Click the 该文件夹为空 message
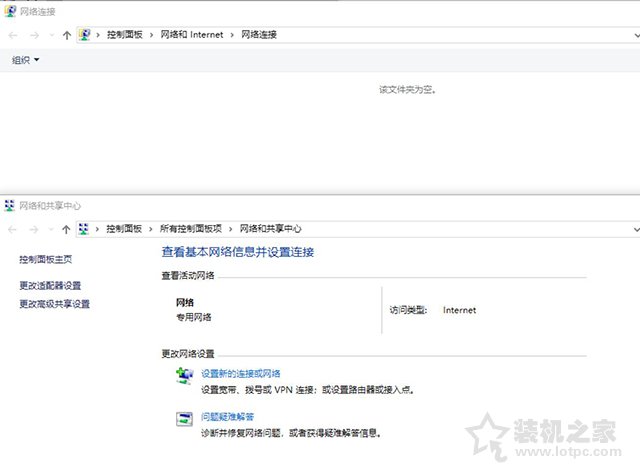The image size is (640, 469). click(407, 89)
